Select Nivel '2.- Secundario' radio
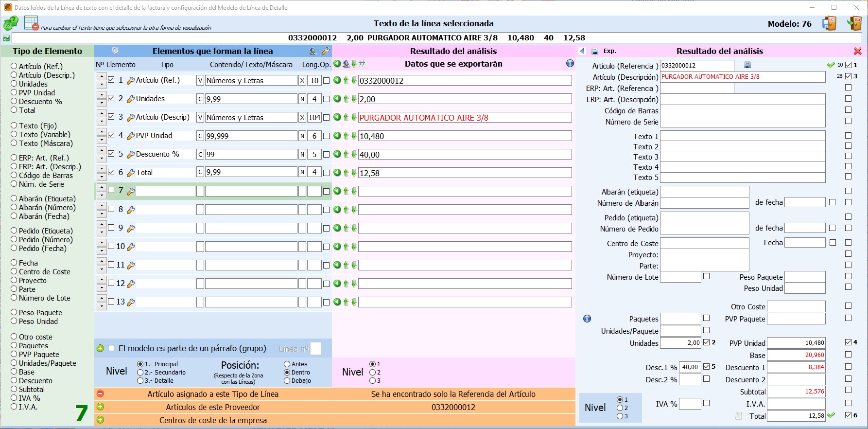Screen dimensions: 868x429 pyautogui.click(x=140, y=372)
